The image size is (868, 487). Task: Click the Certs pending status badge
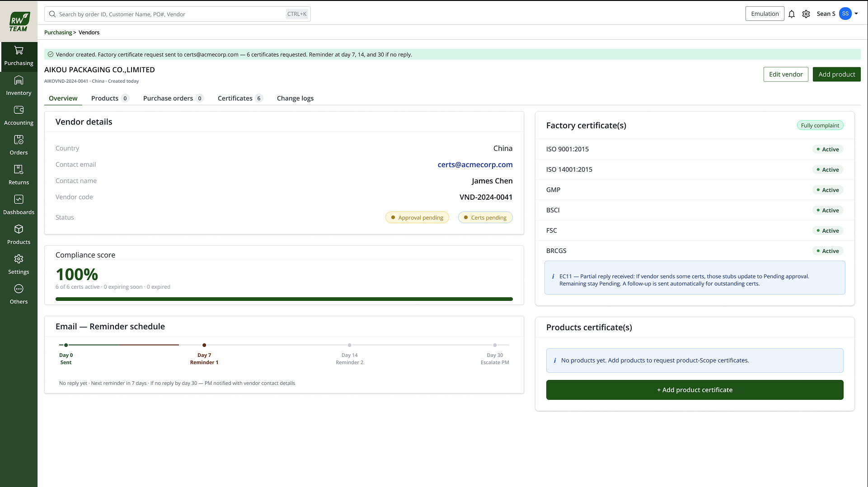(485, 217)
